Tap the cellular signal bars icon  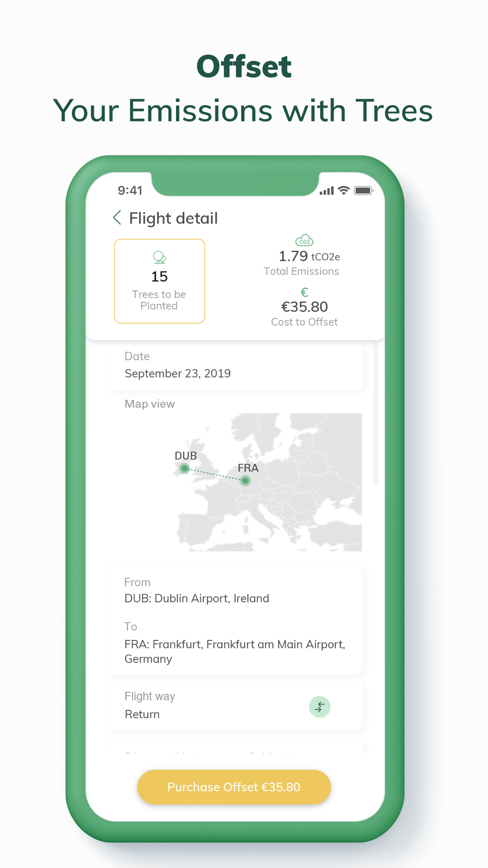pos(326,191)
